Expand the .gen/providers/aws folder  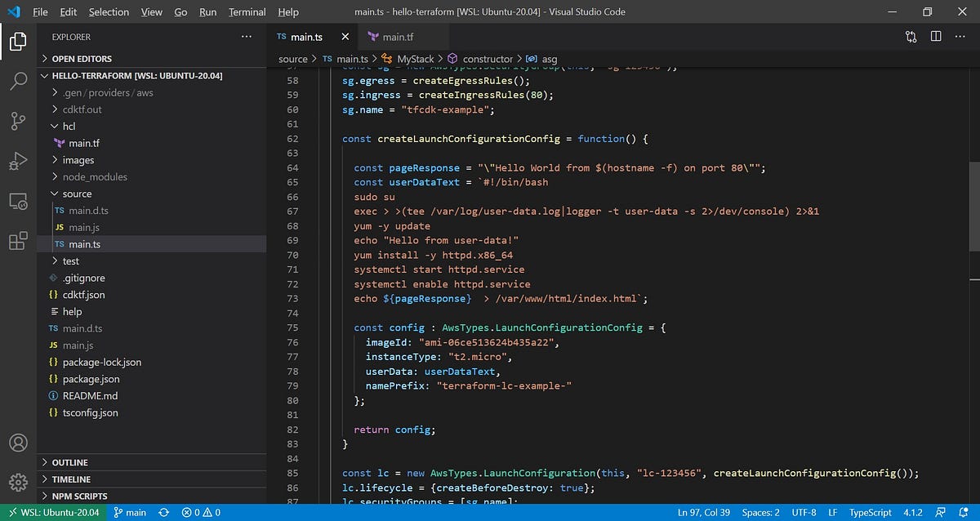coord(152,92)
